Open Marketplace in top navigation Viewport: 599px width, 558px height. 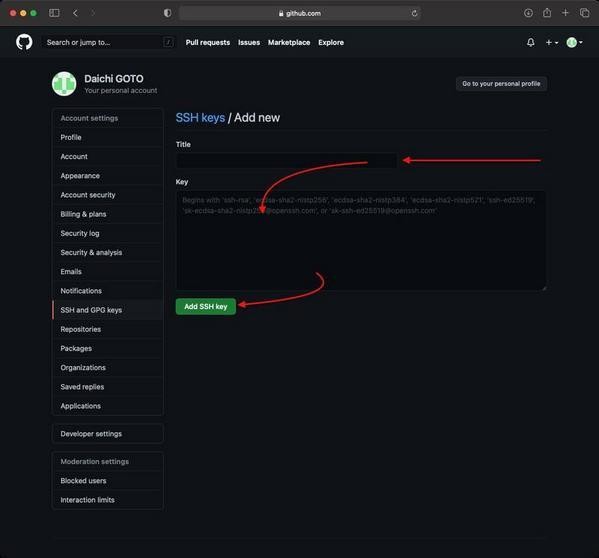click(x=289, y=42)
